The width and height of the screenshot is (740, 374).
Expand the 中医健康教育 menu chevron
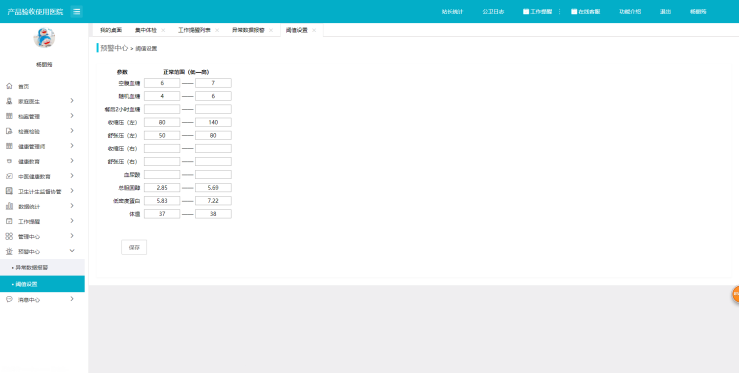pyautogui.click(x=72, y=176)
